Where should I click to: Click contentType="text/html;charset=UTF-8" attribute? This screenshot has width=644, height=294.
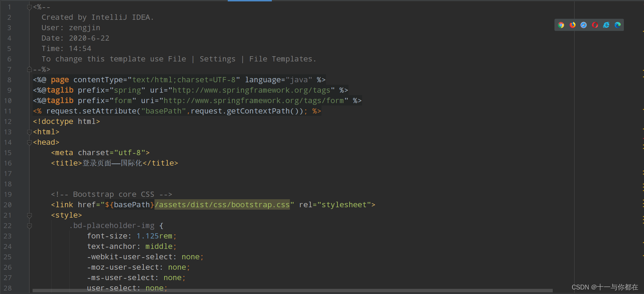157,80
